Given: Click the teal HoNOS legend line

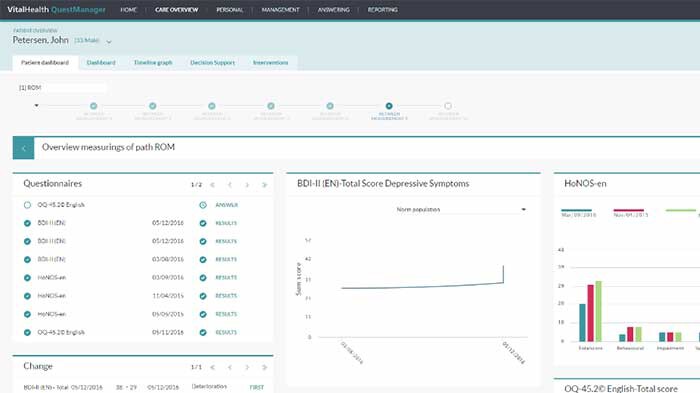Looking at the screenshot, I should point(576,210).
